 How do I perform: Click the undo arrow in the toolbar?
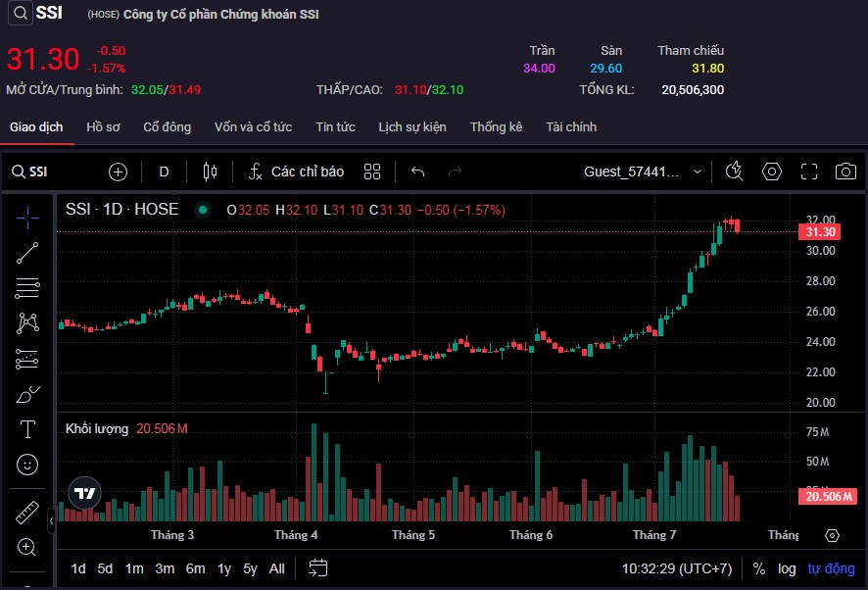click(417, 172)
